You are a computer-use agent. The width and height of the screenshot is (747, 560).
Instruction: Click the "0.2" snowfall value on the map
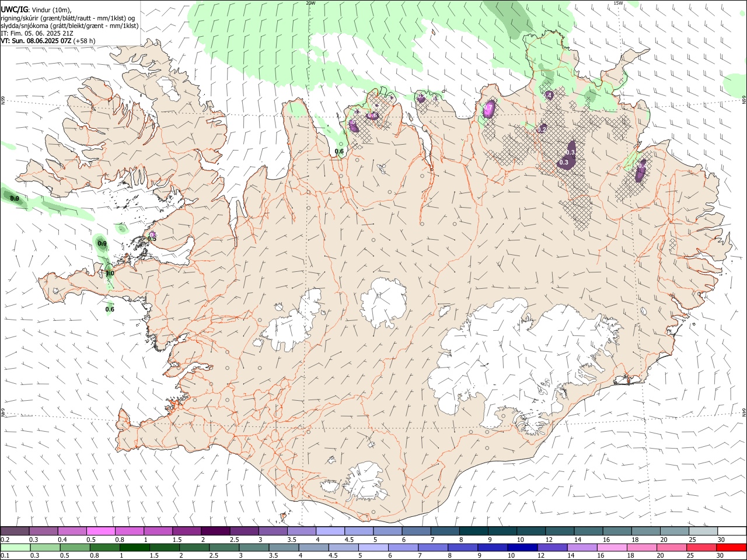(542, 129)
